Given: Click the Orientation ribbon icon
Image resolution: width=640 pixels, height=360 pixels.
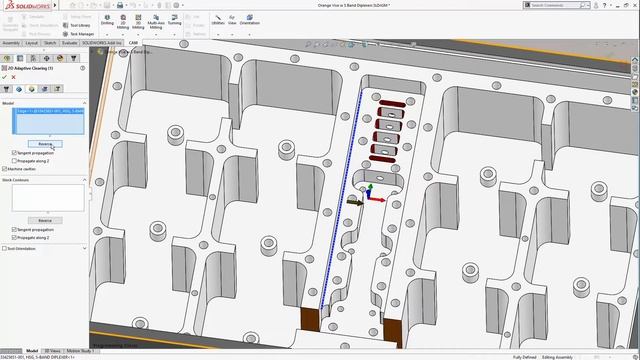Looking at the screenshot, I should tap(249, 20).
